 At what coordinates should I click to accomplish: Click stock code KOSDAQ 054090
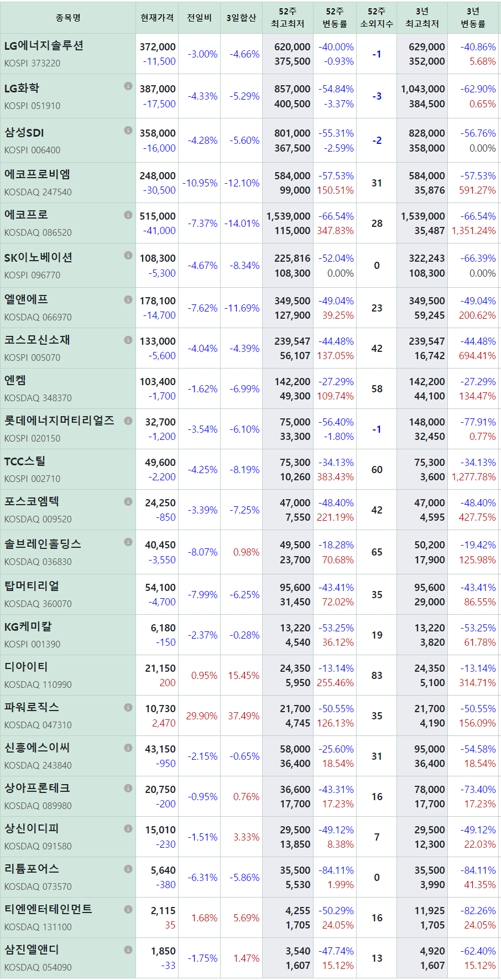pos(38,967)
